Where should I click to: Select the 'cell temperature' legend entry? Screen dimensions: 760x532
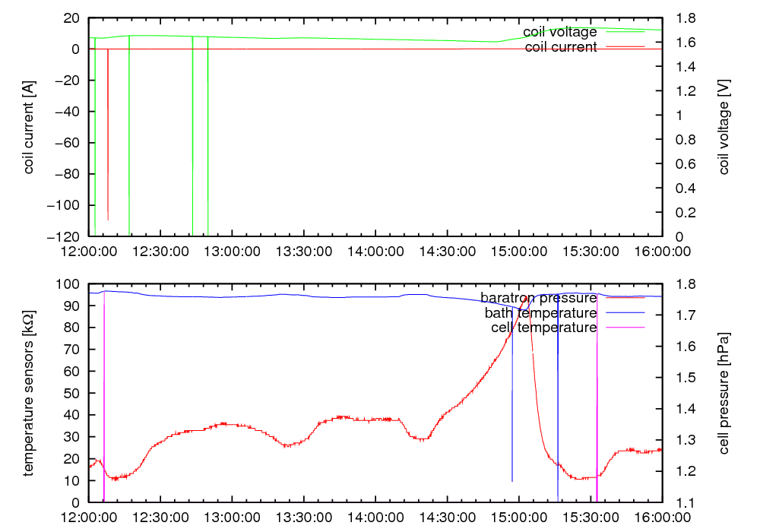(x=543, y=328)
